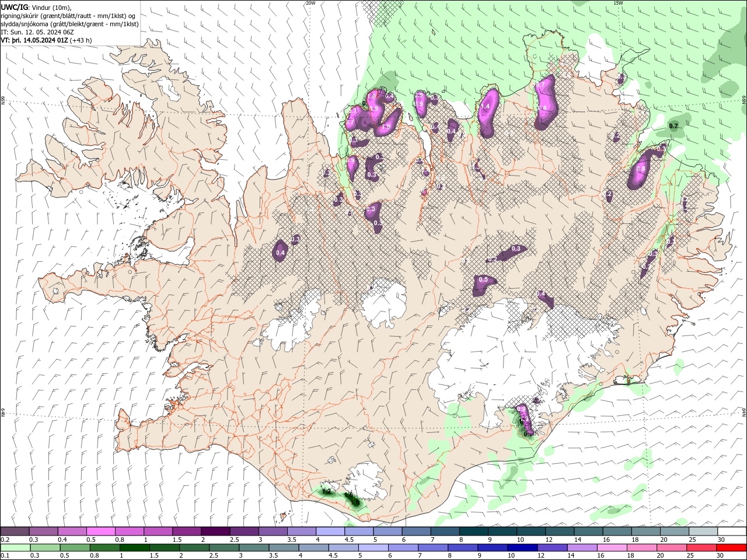Select the snow-scale 0.2 dark mauve swatch

coord(14,531)
